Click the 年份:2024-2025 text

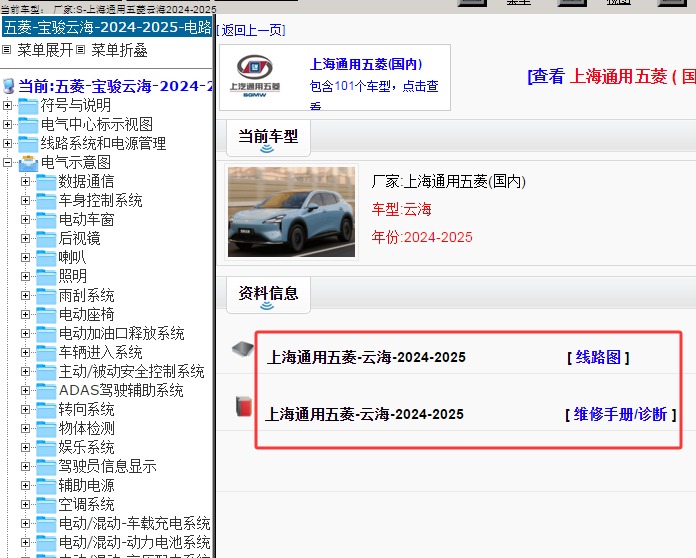tap(422, 237)
